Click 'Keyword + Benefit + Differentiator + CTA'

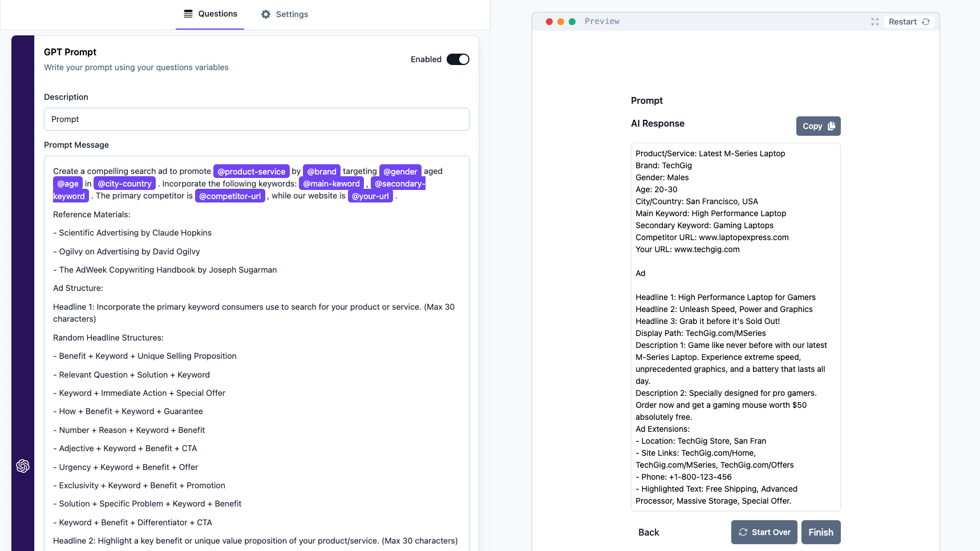click(132, 522)
